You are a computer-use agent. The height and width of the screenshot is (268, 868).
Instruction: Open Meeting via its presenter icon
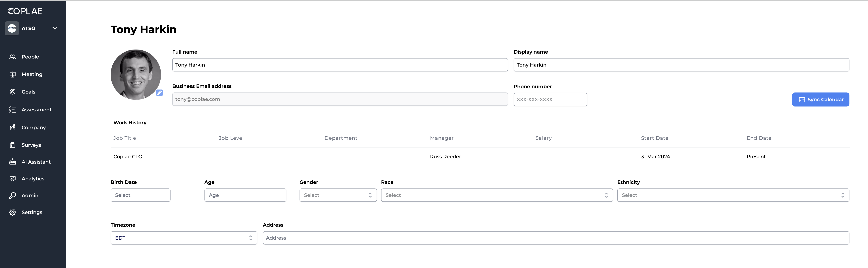point(12,74)
